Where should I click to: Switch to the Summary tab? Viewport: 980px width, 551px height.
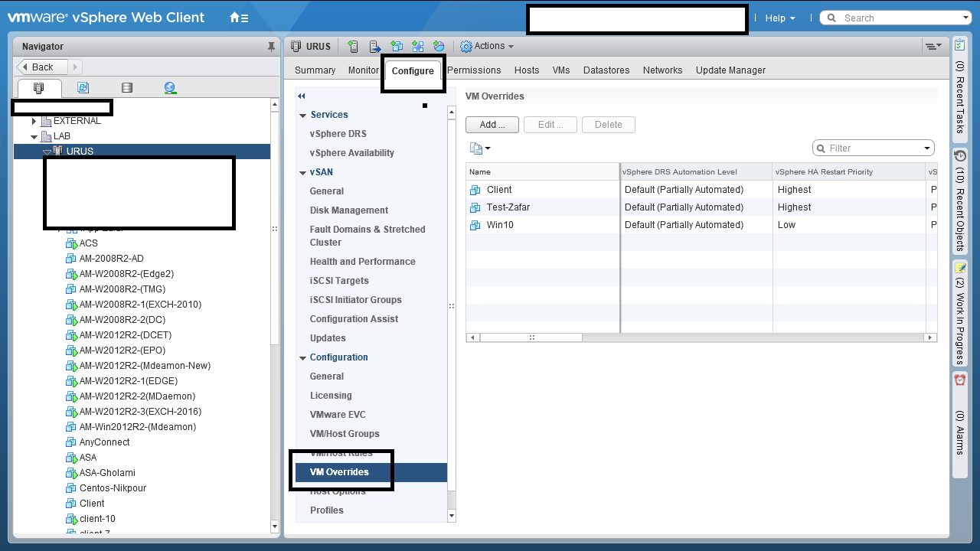(315, 70)
